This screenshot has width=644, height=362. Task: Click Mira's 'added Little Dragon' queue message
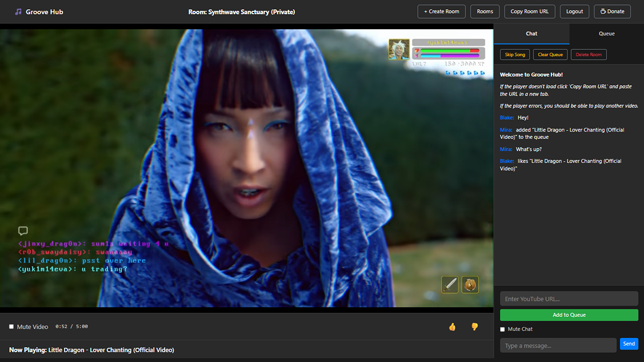coord(562,134)
